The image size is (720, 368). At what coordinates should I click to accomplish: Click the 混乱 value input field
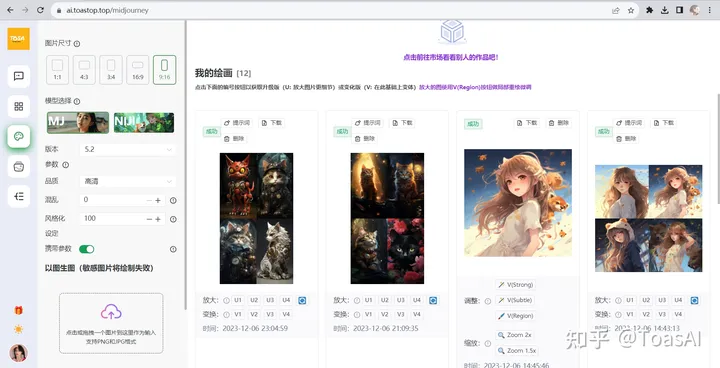tap(112, 200)
